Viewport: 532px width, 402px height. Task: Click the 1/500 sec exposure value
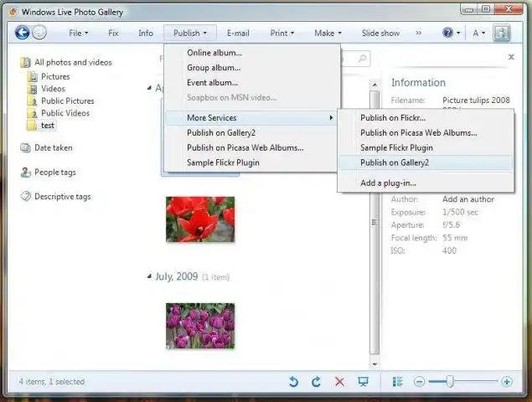(461, 213)
